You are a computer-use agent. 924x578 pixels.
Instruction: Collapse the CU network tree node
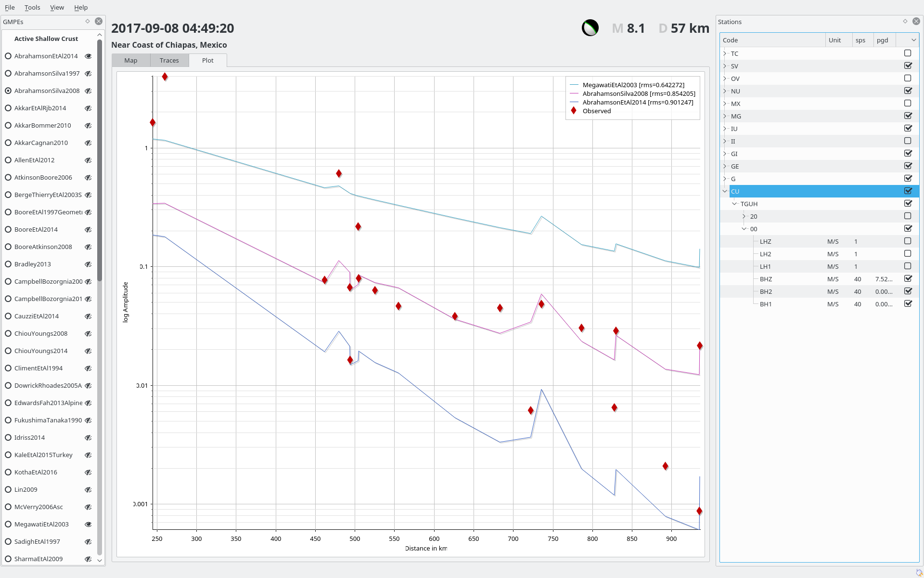point(725,191)
